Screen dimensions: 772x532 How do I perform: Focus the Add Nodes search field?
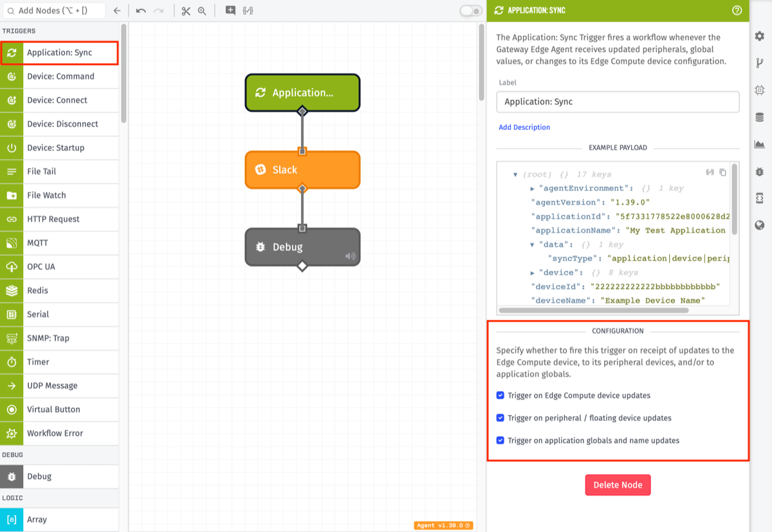(x=53, y=11)
